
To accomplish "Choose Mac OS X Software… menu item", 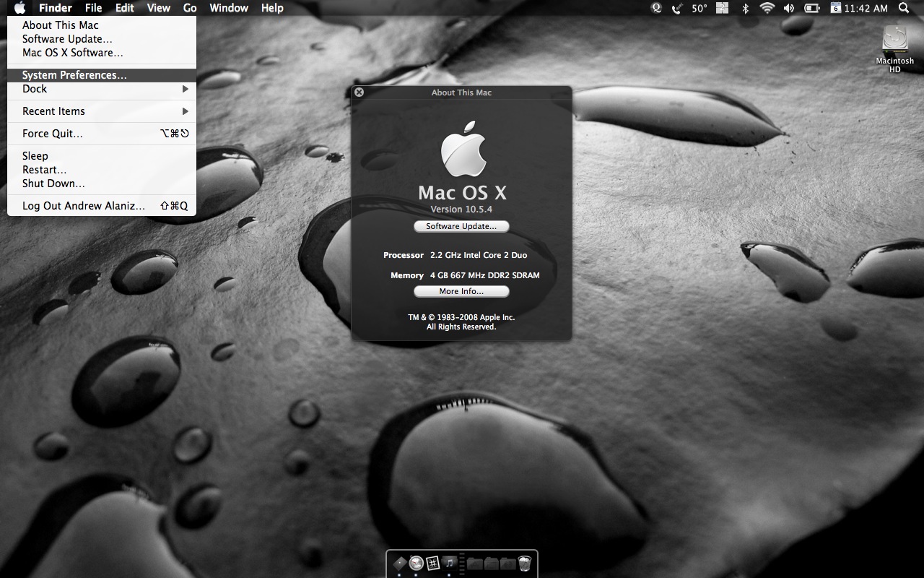I will click(x=102, y=53).
